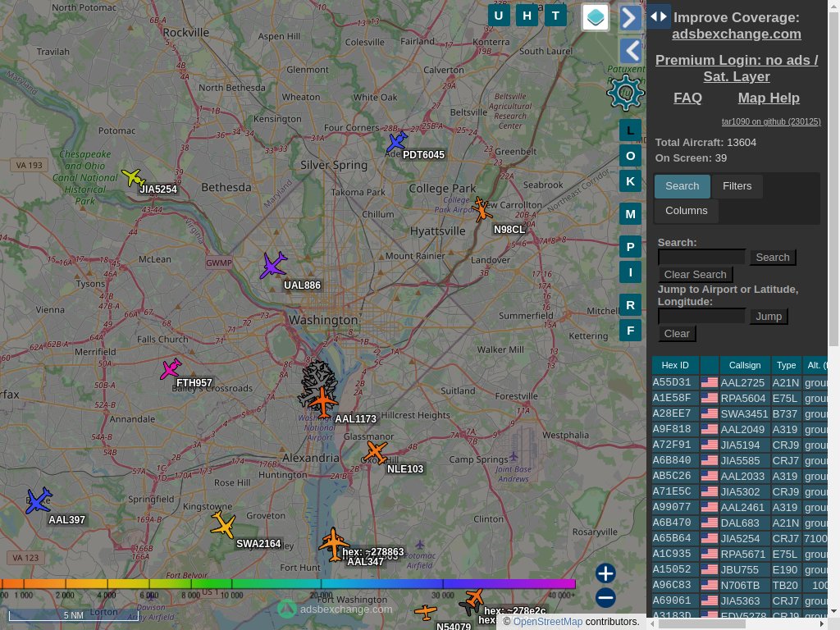
Task: Open tar1090 on github link
Action: pyautogui.click(x=771, y=121)
